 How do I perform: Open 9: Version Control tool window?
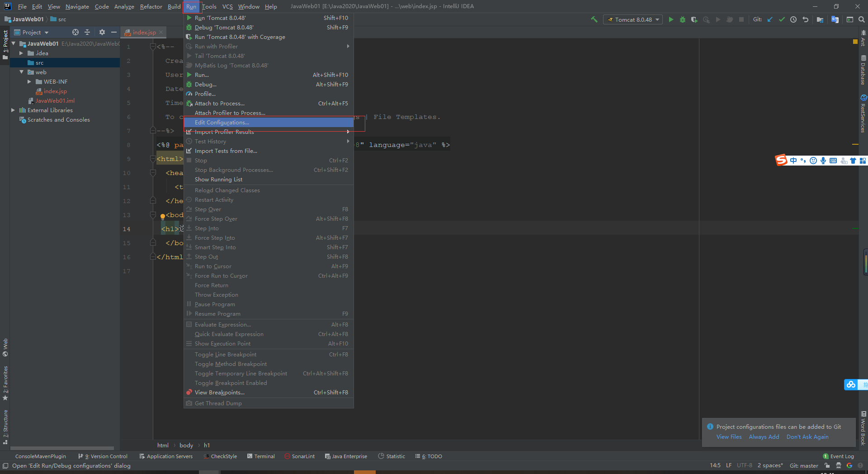tap(103, 456)
